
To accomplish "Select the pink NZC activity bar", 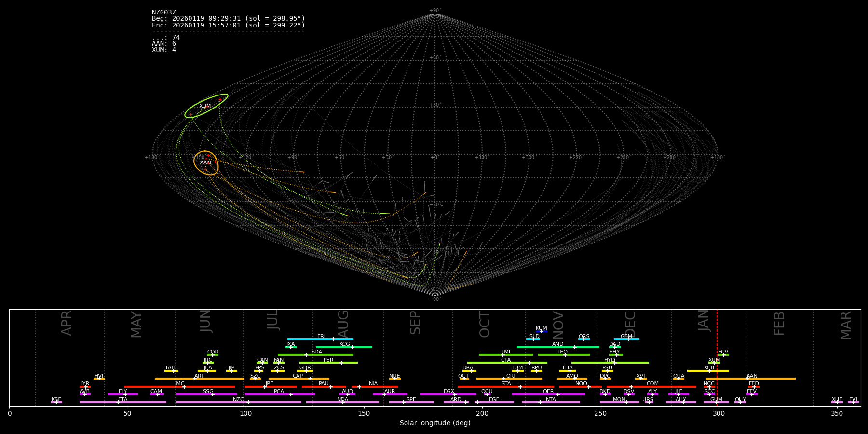I will (x=239, y=402).
